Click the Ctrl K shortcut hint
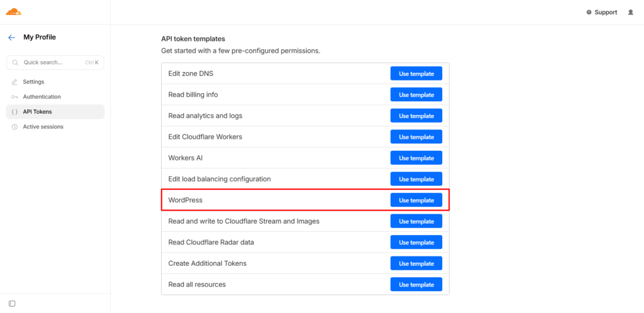The image size is (644, 313). tap(92, 63)
